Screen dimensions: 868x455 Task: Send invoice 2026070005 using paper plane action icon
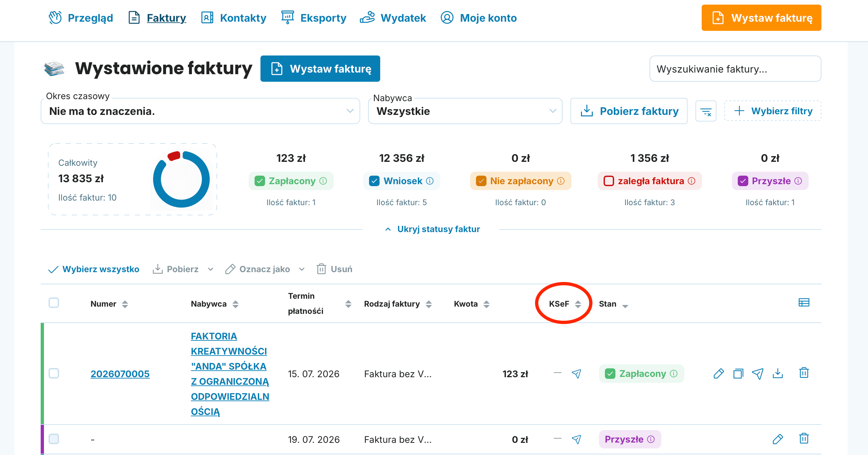pyautogui.click(x=758, y=373)
